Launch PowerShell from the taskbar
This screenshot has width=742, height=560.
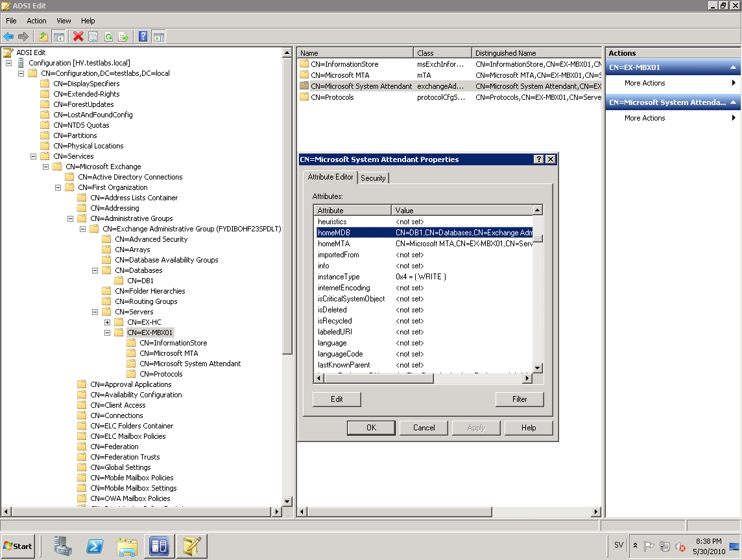(x=95, y=546)
